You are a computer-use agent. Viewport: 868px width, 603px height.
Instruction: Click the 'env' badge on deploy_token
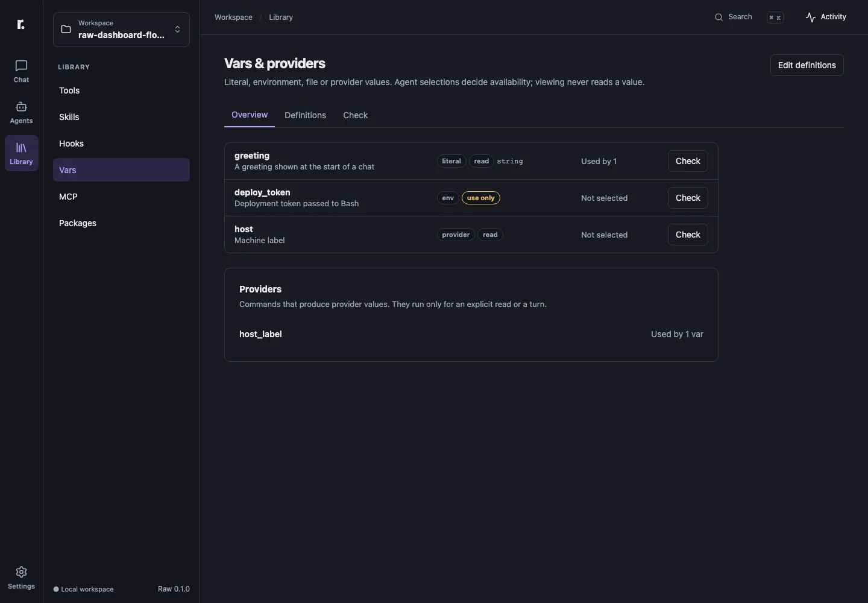448,198
